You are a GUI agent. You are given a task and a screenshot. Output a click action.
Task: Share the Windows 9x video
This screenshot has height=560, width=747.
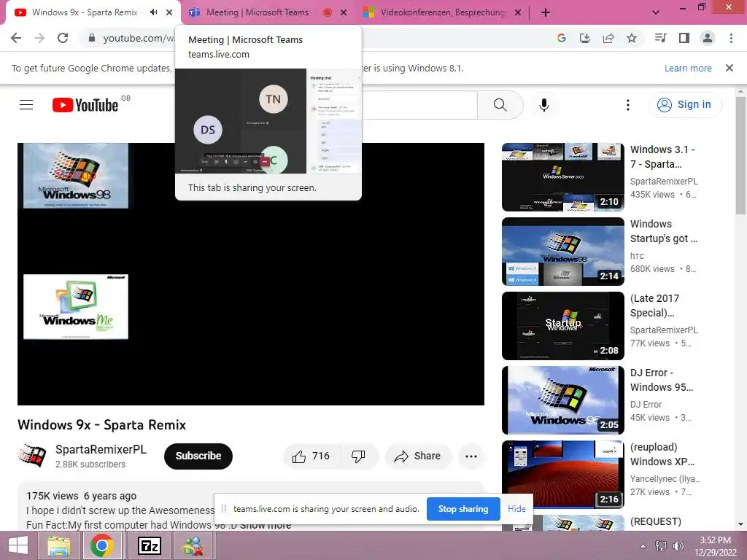tap(418, 456)
